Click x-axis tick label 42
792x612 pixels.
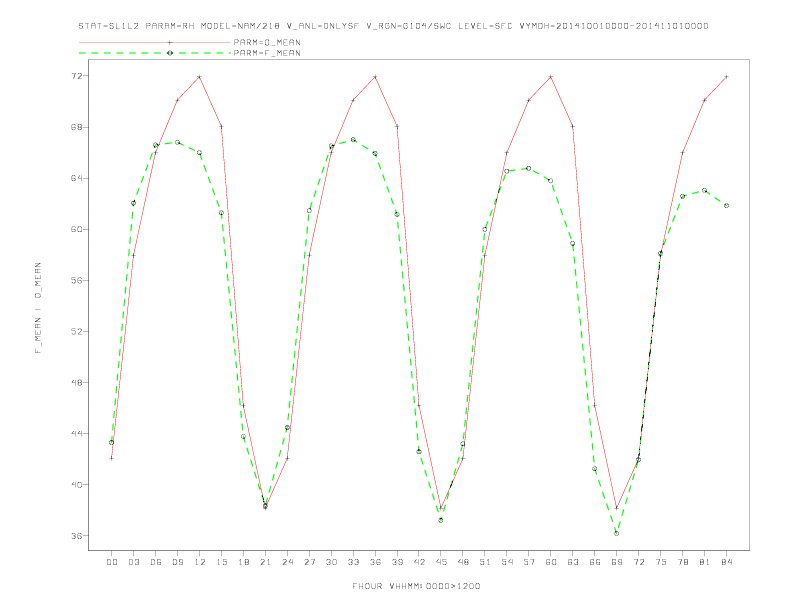click(419, 562)
